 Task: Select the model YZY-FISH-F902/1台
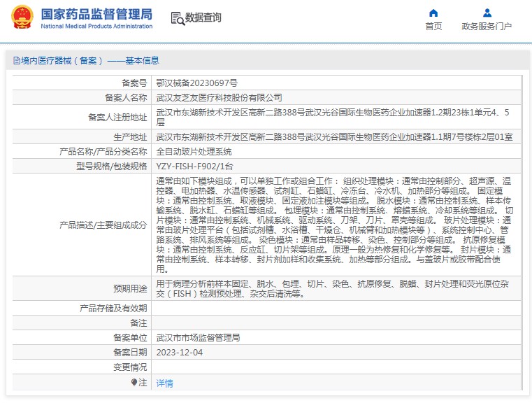tap(194, 167)
